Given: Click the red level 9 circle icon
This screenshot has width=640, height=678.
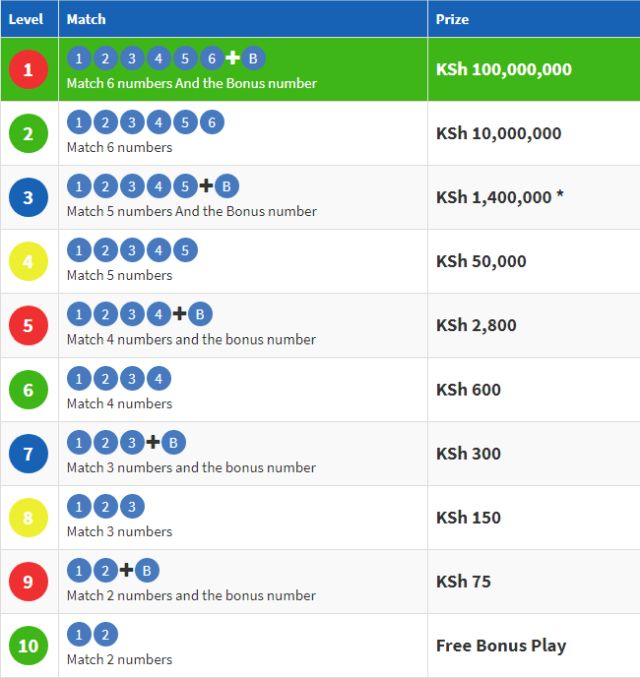Looking at the screenshot, I should 28,582.
